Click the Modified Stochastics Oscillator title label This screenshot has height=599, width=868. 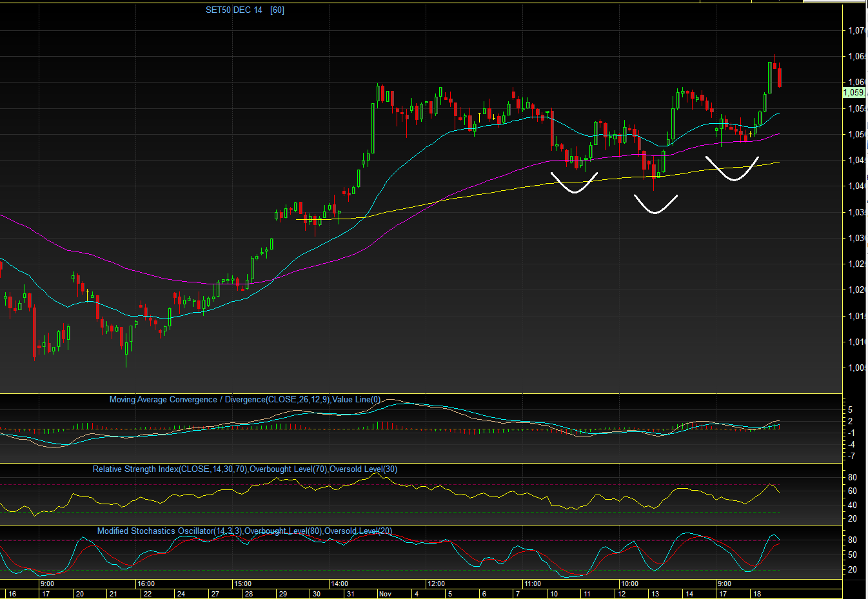click(244, 531)
